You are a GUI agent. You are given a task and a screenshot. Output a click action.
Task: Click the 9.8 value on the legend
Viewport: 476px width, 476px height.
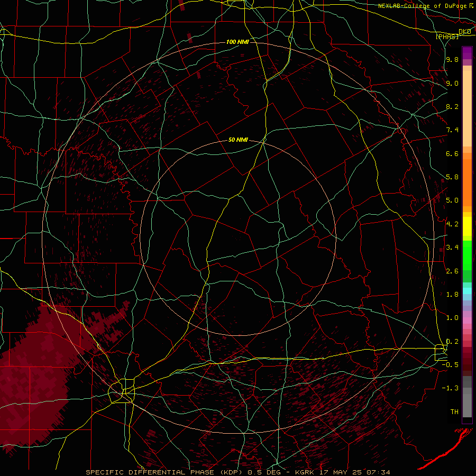(452, 59)
